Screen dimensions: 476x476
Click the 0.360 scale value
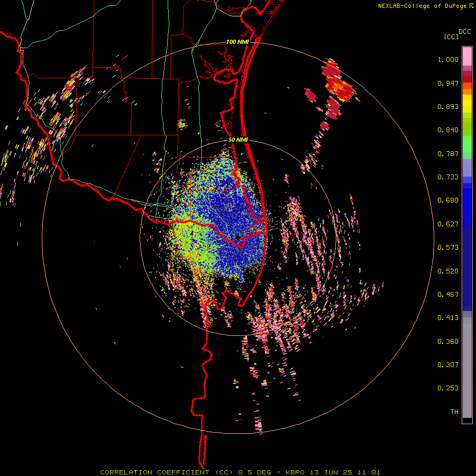coord(448,342)
